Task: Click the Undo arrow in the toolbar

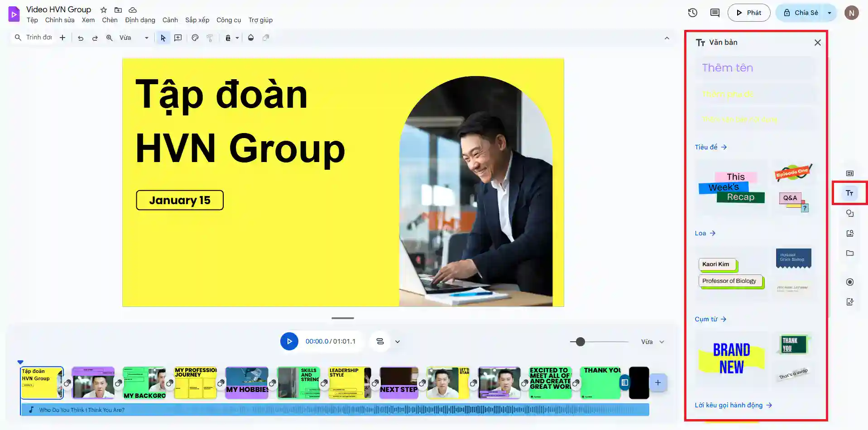Action: (x=81, y=38)
